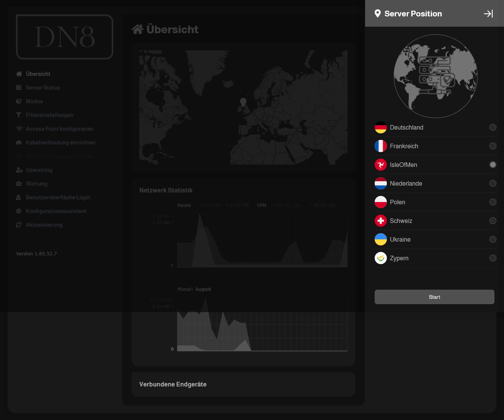Click the server globe illustration
This screenshot has width=504, height=420.
point(435,76)
